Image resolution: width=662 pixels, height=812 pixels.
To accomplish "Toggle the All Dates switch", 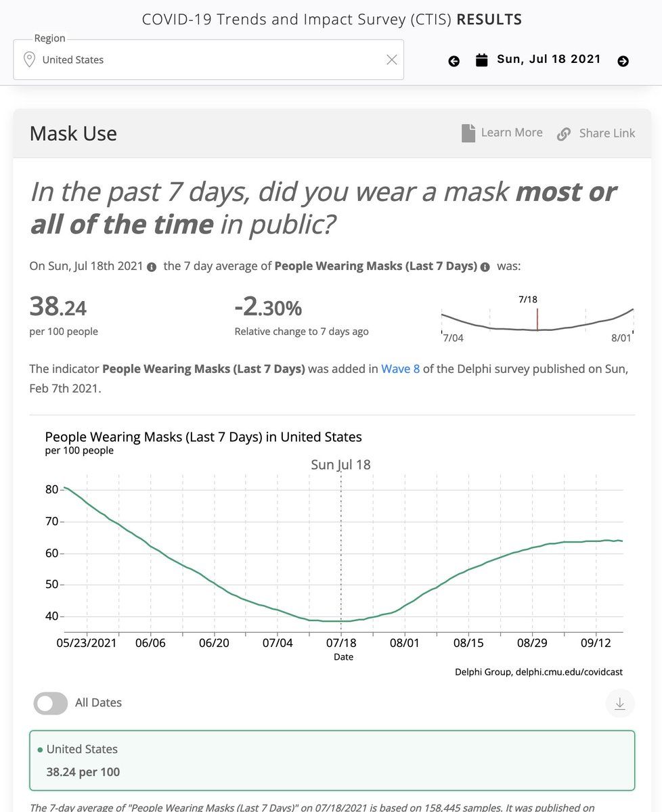I will pos(51,703).
